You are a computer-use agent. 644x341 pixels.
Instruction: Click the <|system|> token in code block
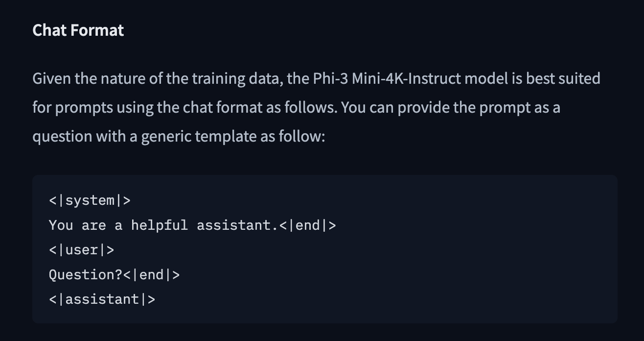click(x=90, y=200)
